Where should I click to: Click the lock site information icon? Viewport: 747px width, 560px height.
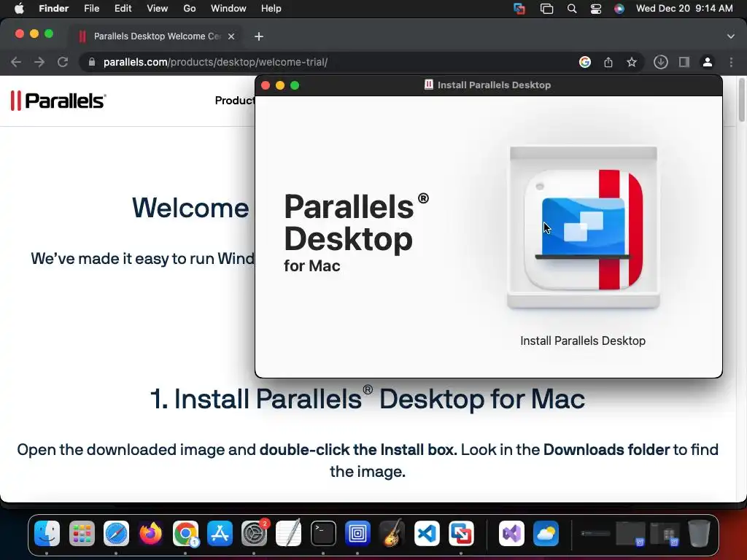[92, 62]
